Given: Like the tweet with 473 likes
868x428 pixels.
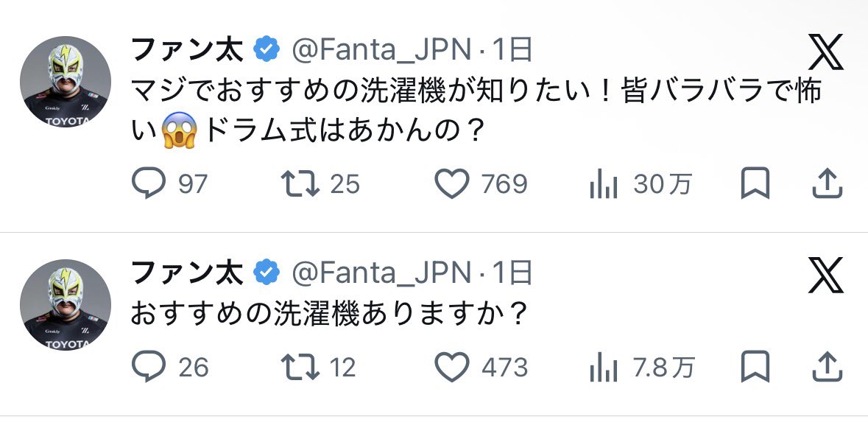Looking at the screenshot, I should [452, 366].
